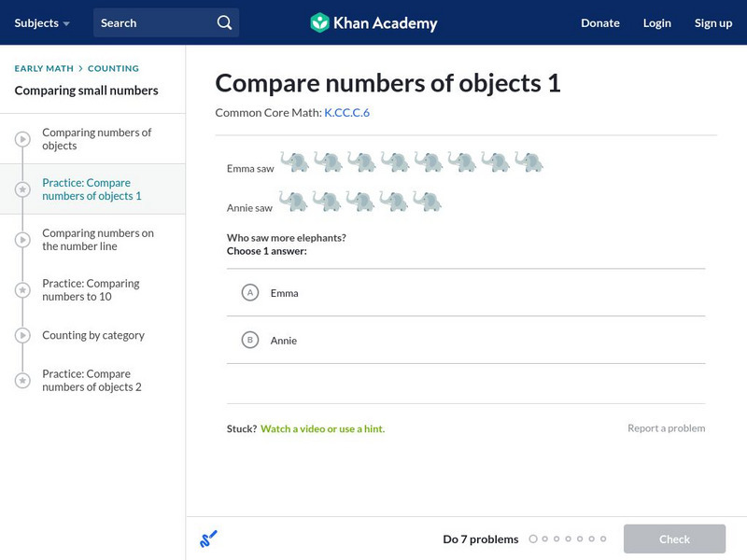Click play icon for Counting by category
Screen dimensions: 747x560
[22, 335]
